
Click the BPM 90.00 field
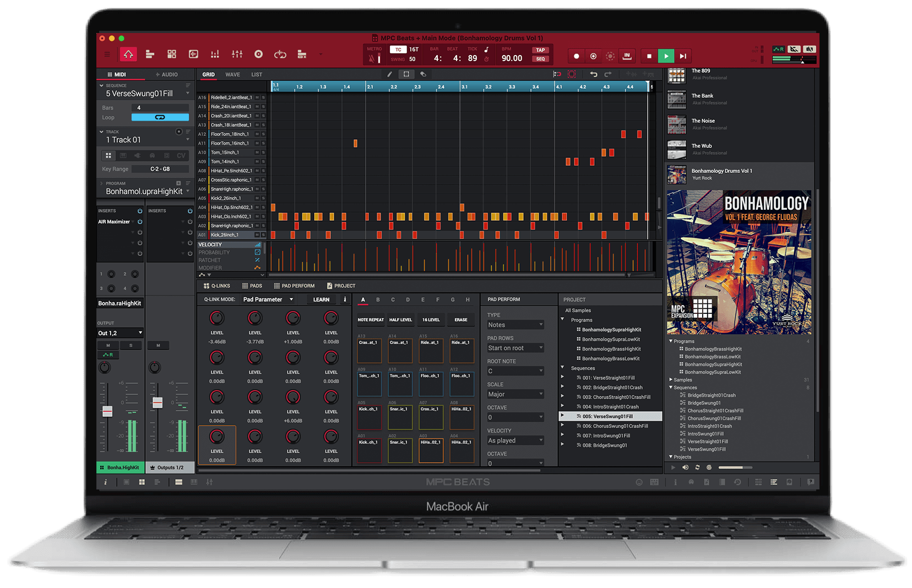512,58
